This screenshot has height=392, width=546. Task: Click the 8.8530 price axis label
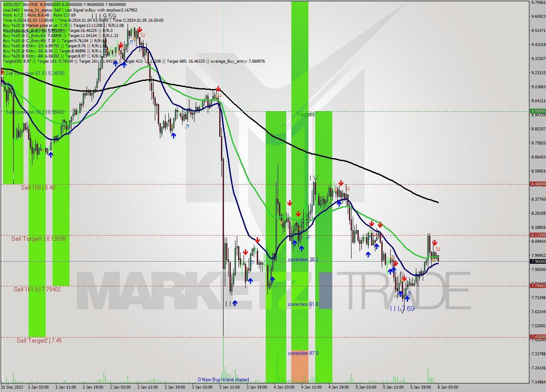pos(538,129)
